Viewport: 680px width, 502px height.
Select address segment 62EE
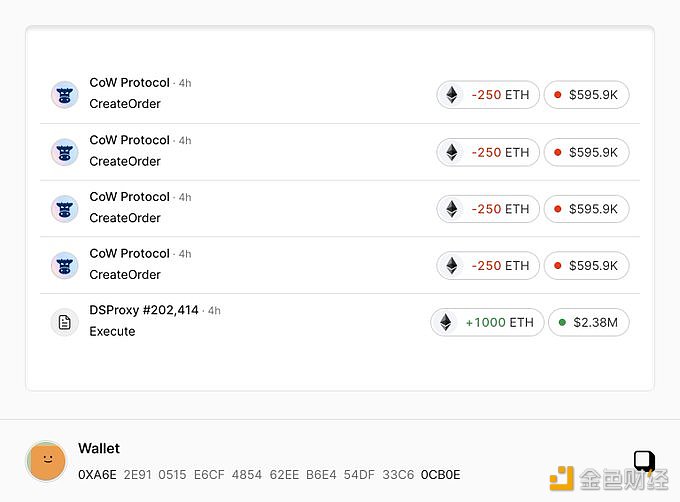(x=284, y=475)
